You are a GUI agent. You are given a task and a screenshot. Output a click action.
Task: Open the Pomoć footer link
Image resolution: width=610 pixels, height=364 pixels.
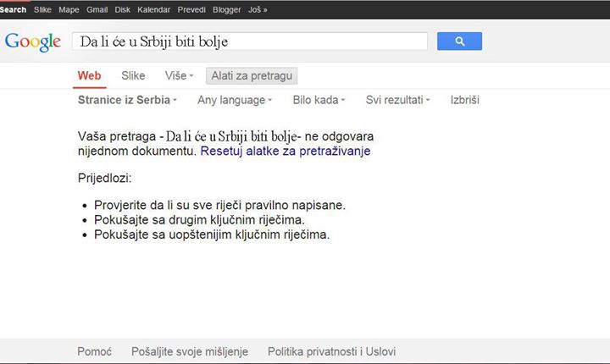[94, 351]
